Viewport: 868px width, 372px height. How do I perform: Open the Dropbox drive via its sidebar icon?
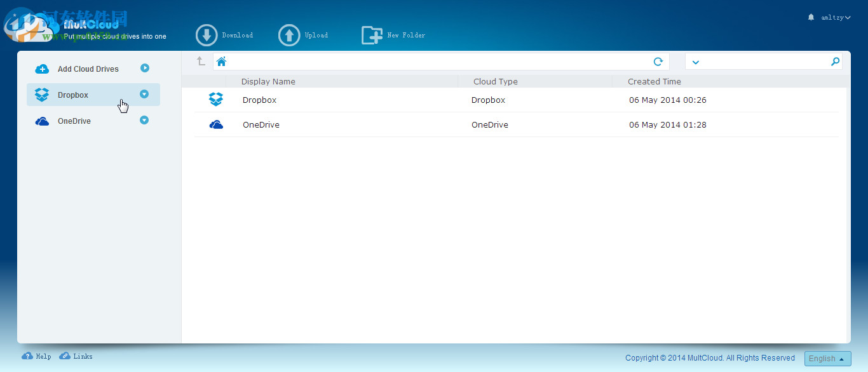[x=42, y=95]
